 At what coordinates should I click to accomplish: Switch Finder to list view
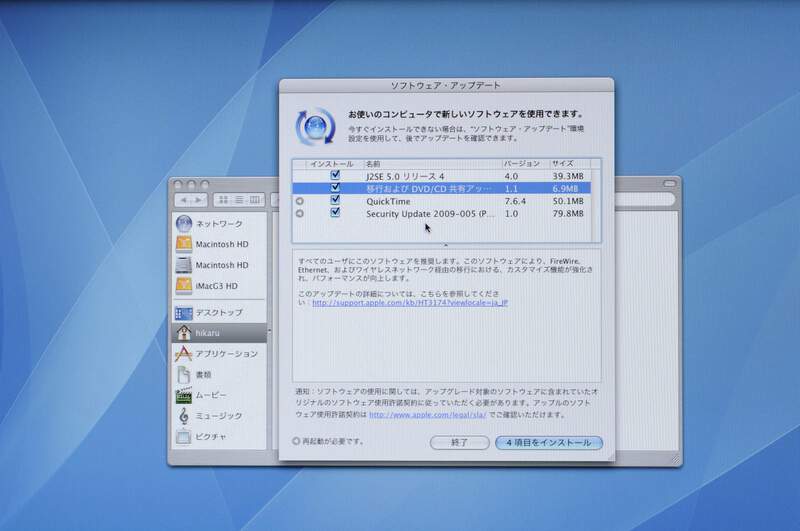coord(239,200)
